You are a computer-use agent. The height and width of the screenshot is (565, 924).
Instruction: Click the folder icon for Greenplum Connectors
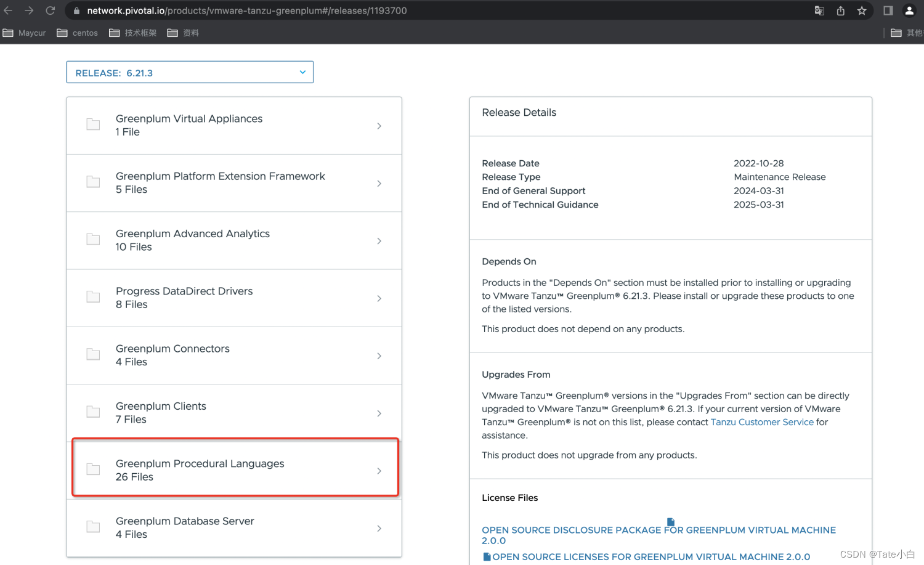pyautogui.click(x=93, y=354)
